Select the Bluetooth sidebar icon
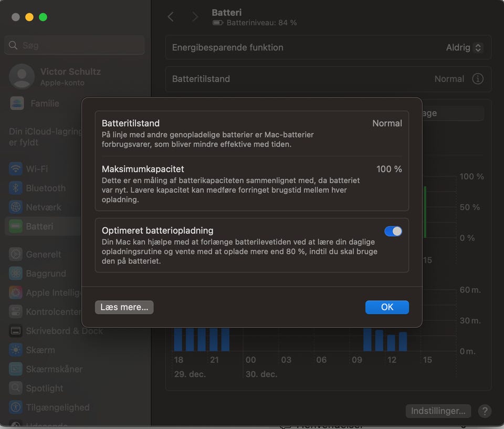This screenshot has height=429, width=504. 16,188
